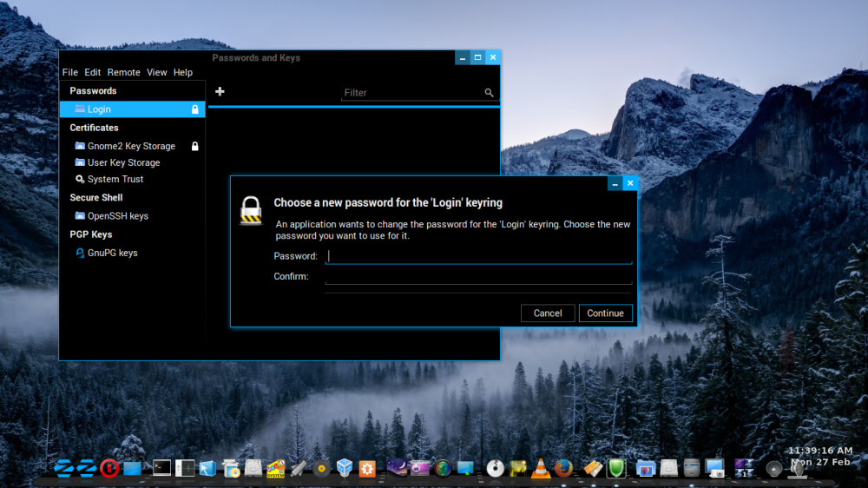The height and width of the screenshot is (488, 868).
Task: Click the magnifier icon in the Filter box
Action: (x=489, y=93)
